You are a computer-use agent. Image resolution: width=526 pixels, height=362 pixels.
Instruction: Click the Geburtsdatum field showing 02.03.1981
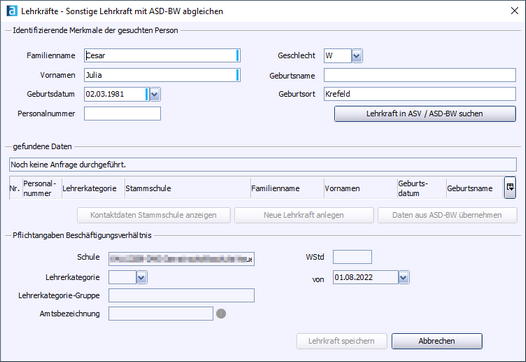point(116,94)
